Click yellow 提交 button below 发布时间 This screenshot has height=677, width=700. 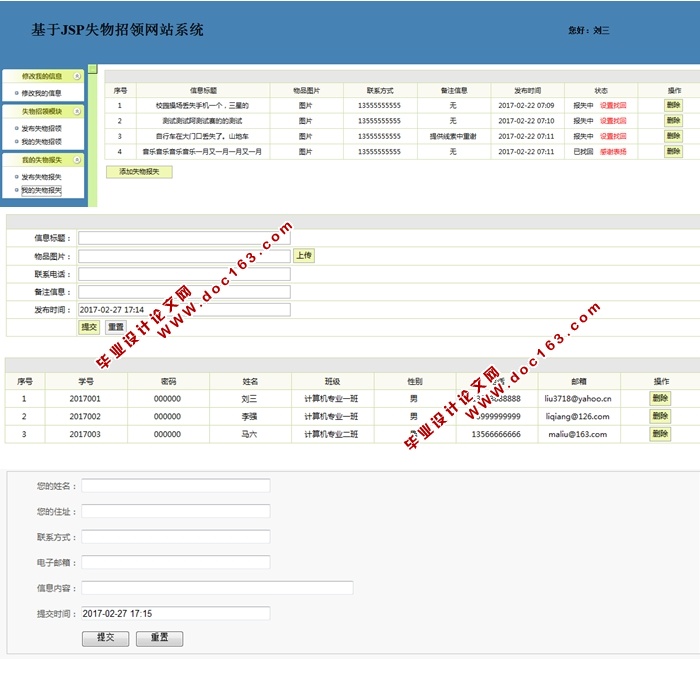(x=89, y=327)
